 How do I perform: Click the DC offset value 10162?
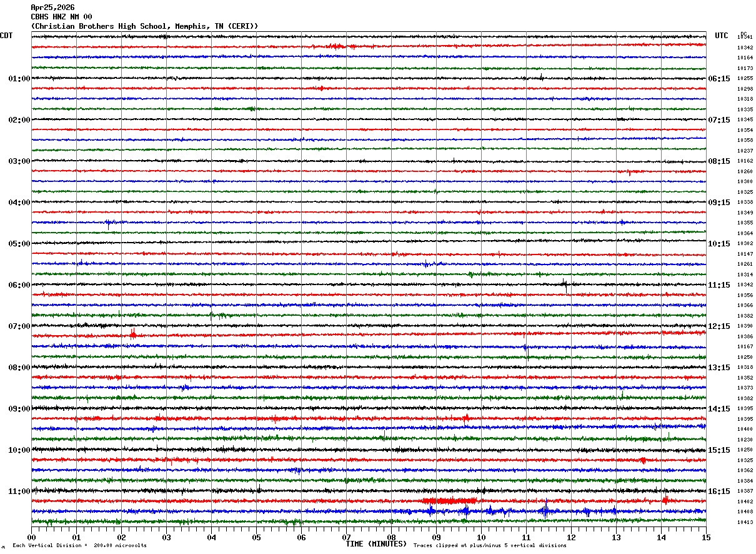(745, 161)
